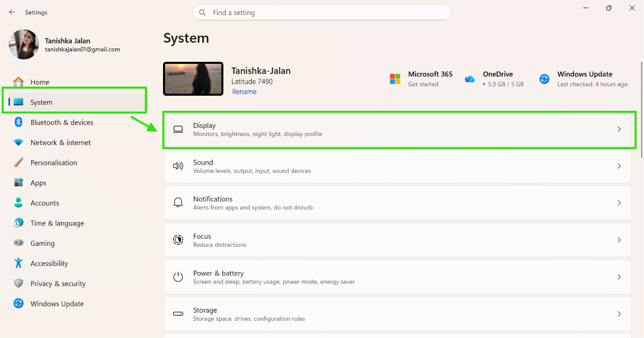Click the vertical scrollbar on right
The width and height of the screenshot is (644, 338).
[641, 109]
